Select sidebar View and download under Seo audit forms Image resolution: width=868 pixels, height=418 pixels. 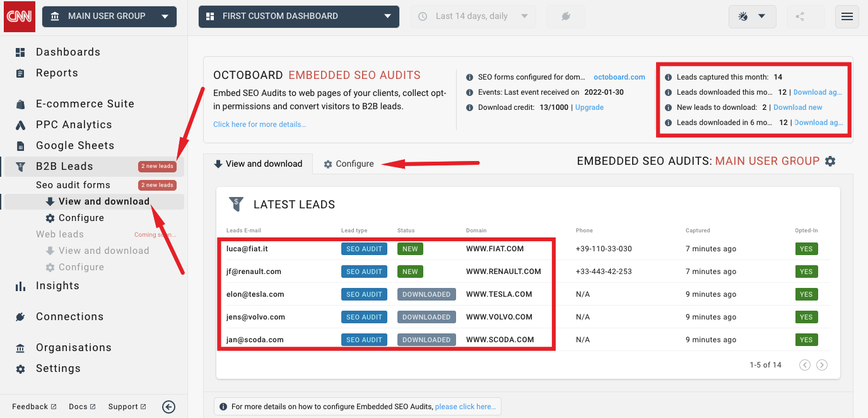tap(98, 201)
